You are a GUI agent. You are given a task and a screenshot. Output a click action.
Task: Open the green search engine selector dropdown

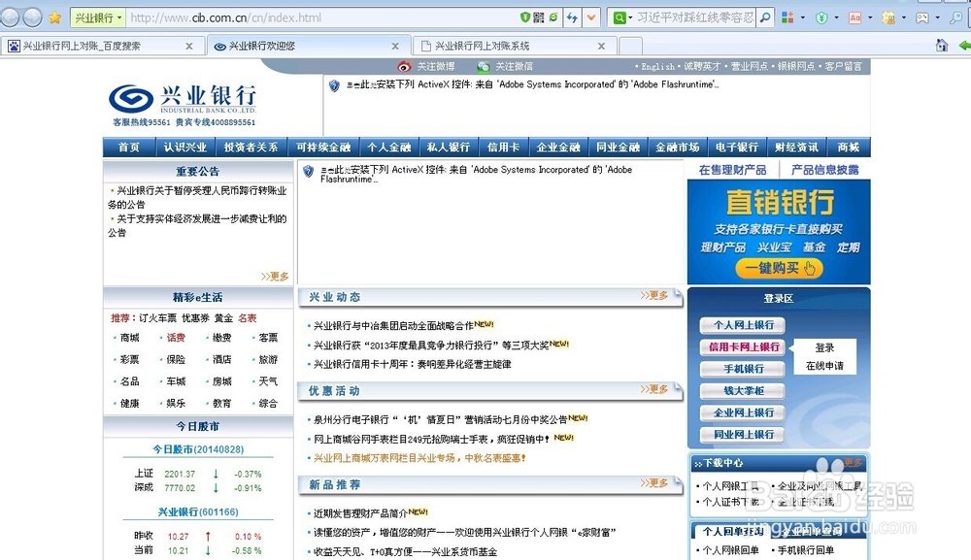pos(622,17)
